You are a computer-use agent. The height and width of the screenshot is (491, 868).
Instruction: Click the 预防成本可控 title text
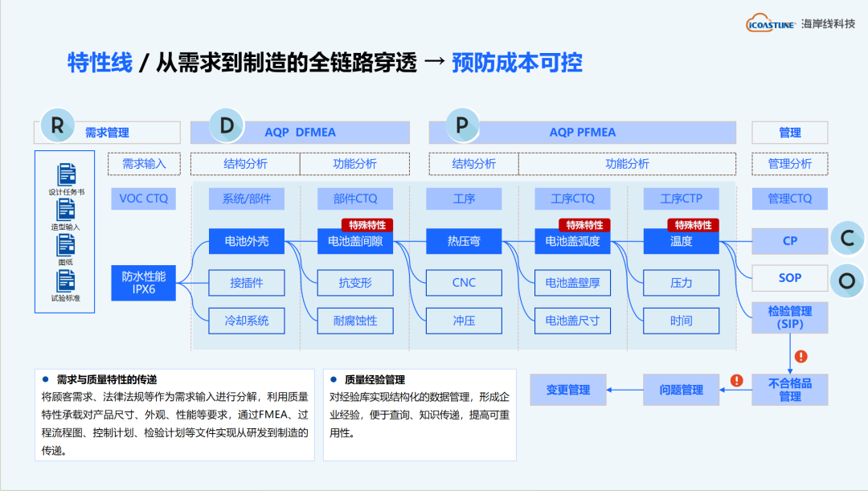(517, 63)
